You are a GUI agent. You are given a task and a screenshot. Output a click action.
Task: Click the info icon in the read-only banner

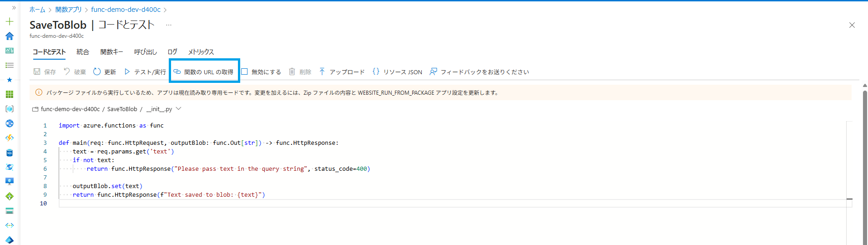coord(39,92)
